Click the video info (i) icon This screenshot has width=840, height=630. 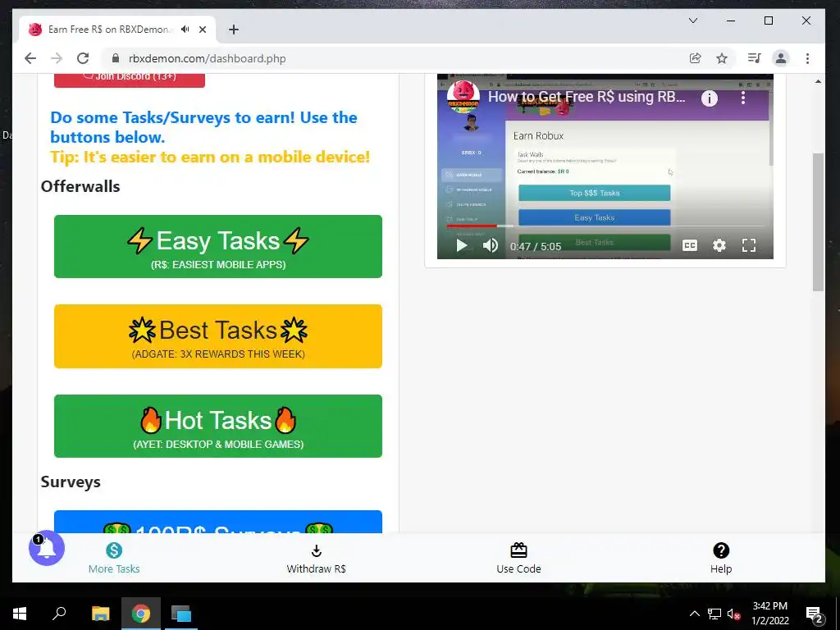click(x=710, y=98)
